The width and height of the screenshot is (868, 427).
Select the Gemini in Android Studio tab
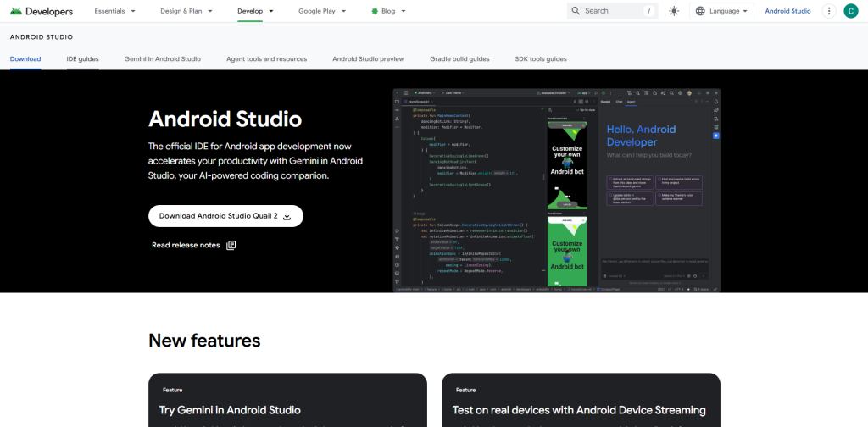pos(162,59)
